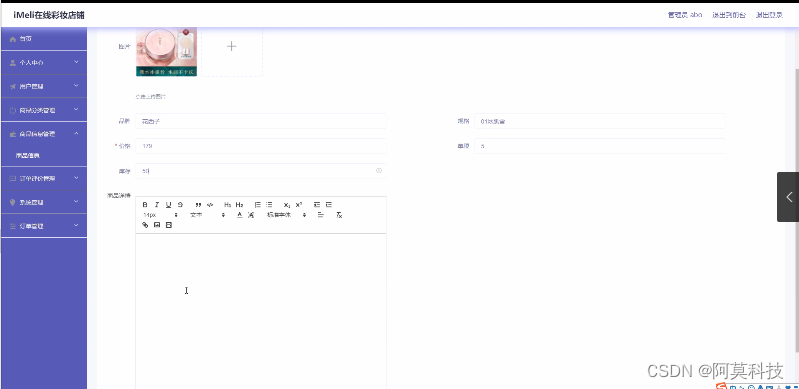Clear text formatting in the editor
The image size is (799, 389).
(339, 215)
